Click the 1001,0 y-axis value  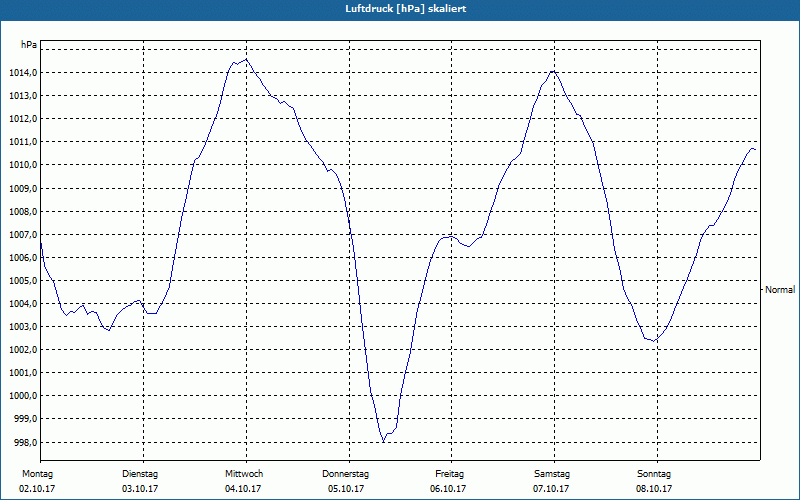click(23, 373)
